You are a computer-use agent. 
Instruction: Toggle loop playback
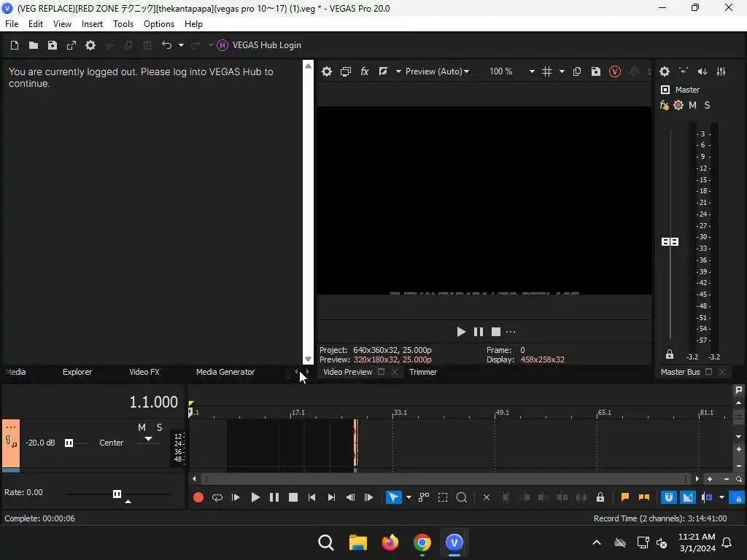[217, 497]
